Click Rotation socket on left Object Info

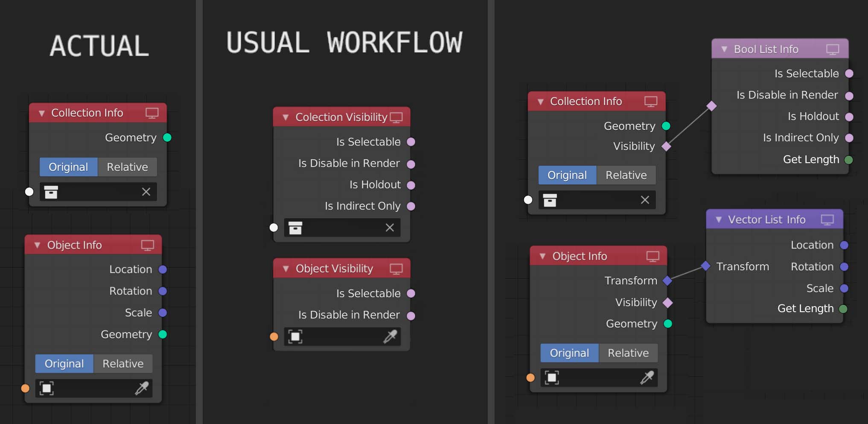click(163, 291)
